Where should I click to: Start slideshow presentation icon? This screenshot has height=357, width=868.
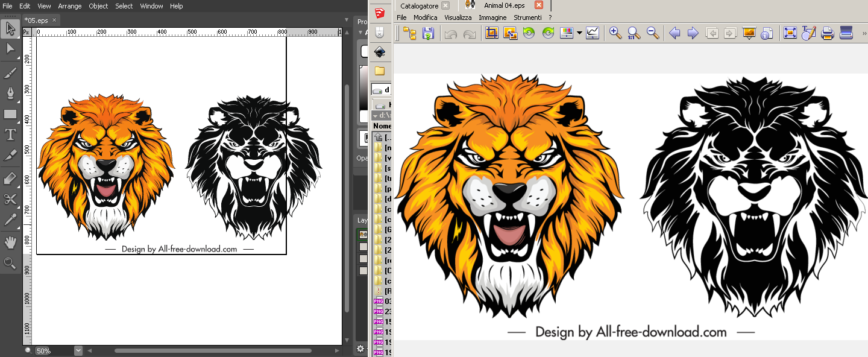(x=749, y=33)
